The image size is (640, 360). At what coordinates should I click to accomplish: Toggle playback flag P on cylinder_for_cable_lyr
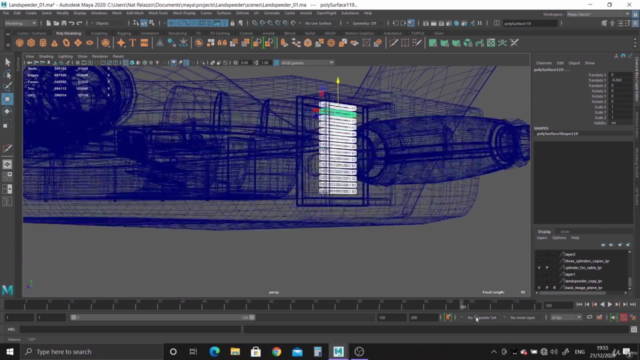(547, 268)
